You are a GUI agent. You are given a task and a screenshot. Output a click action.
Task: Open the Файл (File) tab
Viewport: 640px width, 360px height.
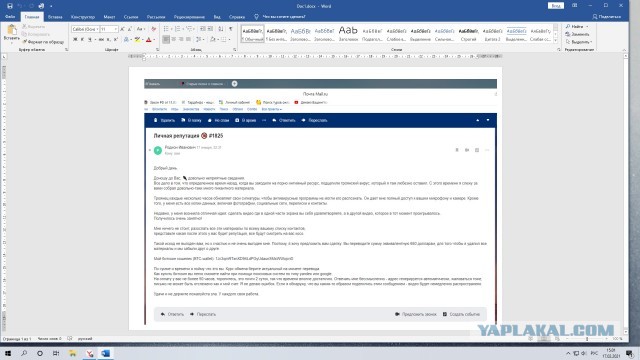tap(10, 17)
